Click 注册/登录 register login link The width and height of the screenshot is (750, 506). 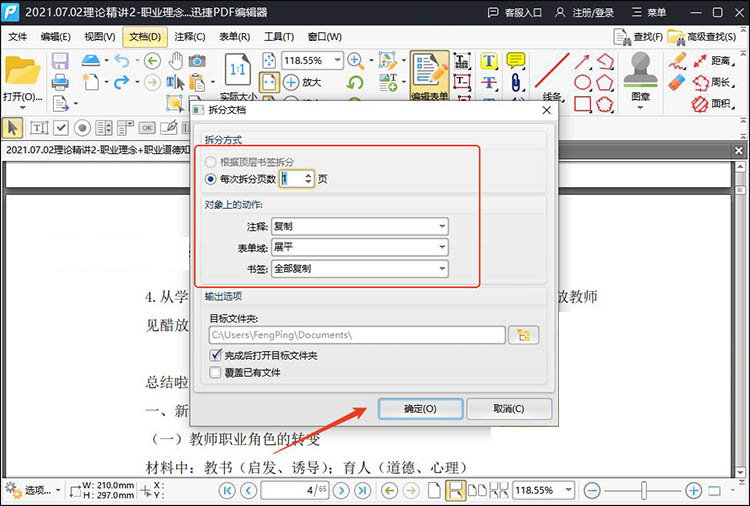pos(584,12)
